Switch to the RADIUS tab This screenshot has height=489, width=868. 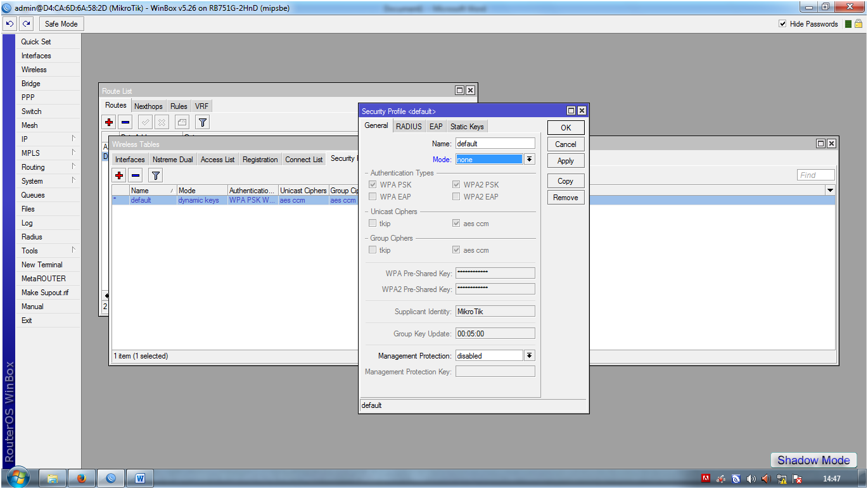click(408, 125)
